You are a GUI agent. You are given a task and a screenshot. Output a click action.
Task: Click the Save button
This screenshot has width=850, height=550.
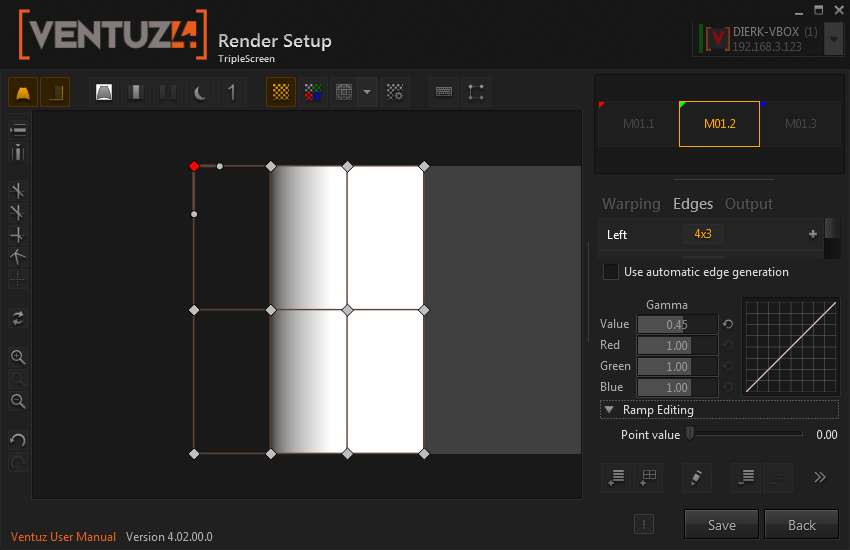point(721,525)
